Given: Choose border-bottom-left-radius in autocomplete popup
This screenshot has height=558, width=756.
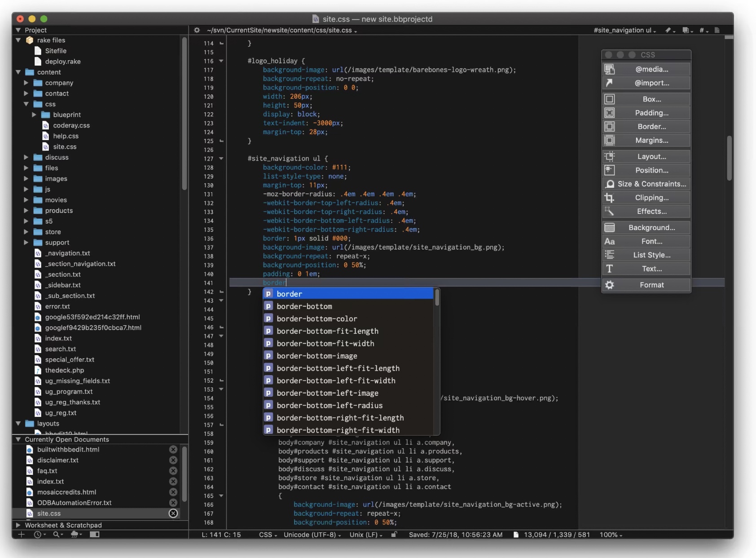Looking at the screenshot, I should click(329, 405).
